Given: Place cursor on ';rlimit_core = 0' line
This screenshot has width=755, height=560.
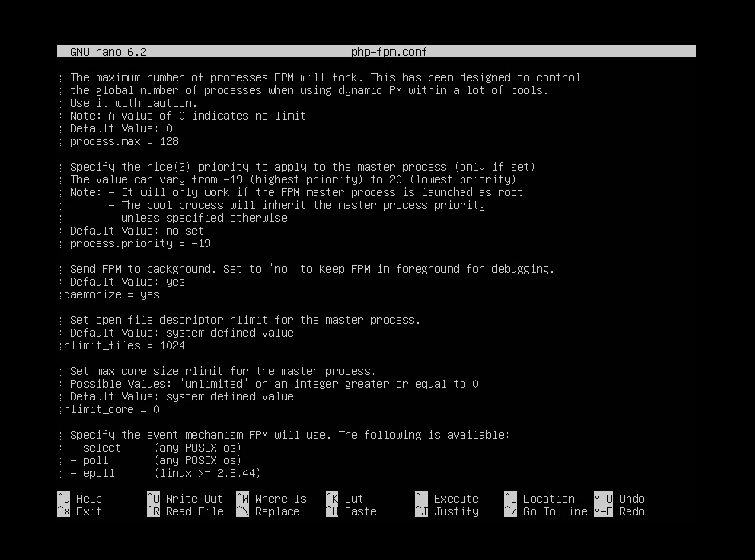Looking at the screenshot, I should (x=109, y=409).
